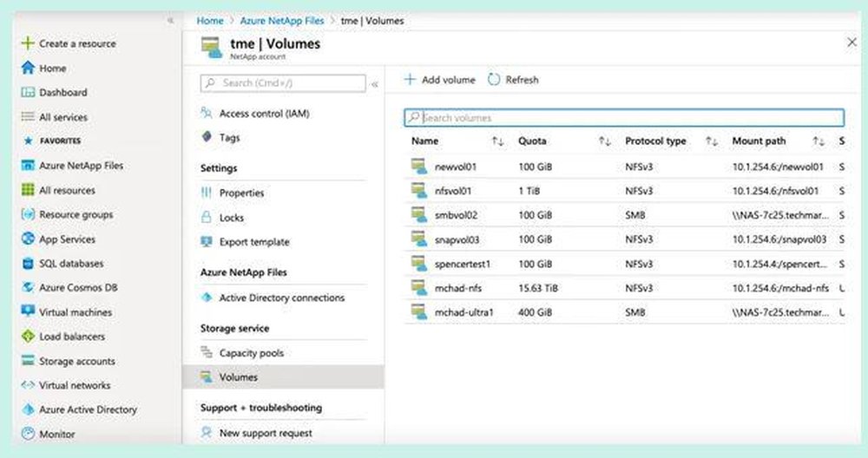
Task: Click mount path 10.1.254.6:/snapvol03
Action: [779, 239]
